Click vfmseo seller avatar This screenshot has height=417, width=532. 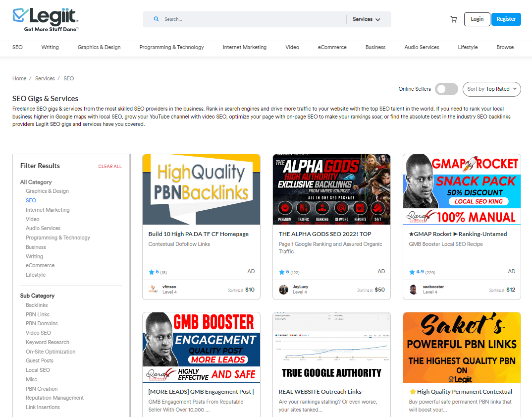tap(154, 289)
